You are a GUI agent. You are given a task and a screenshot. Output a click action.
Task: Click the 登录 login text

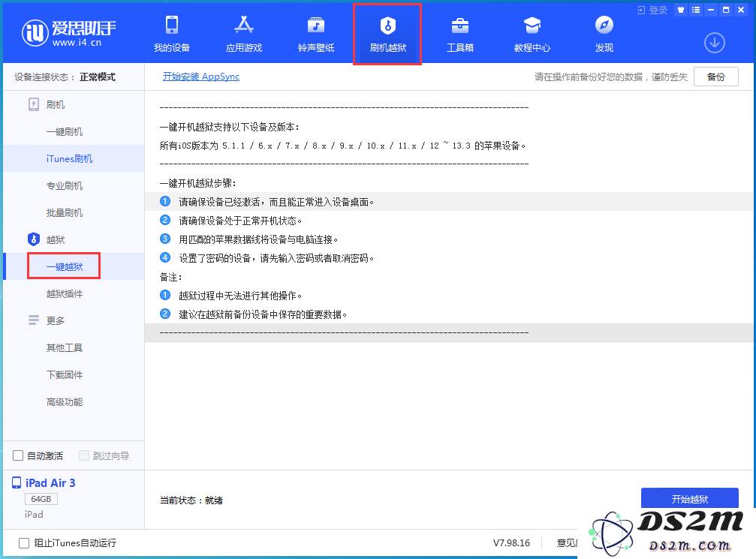coord(658,10)
